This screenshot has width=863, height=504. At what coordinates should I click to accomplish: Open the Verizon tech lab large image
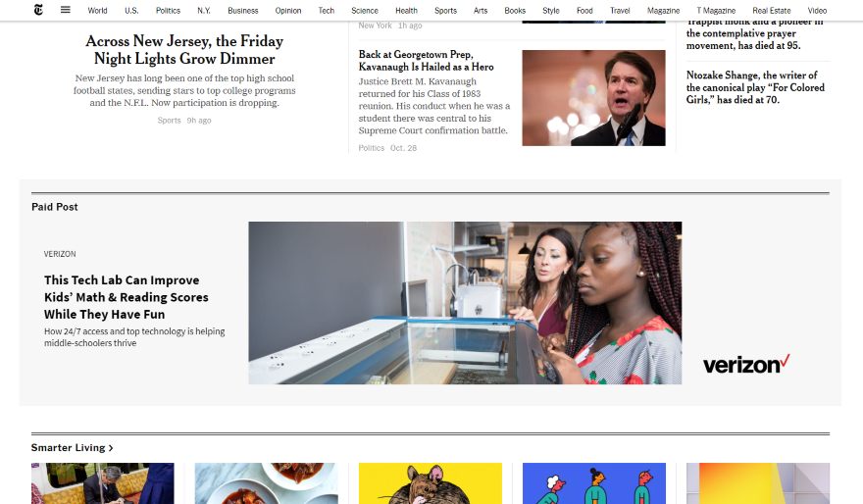pyautogui.click(x=465, y=303)
